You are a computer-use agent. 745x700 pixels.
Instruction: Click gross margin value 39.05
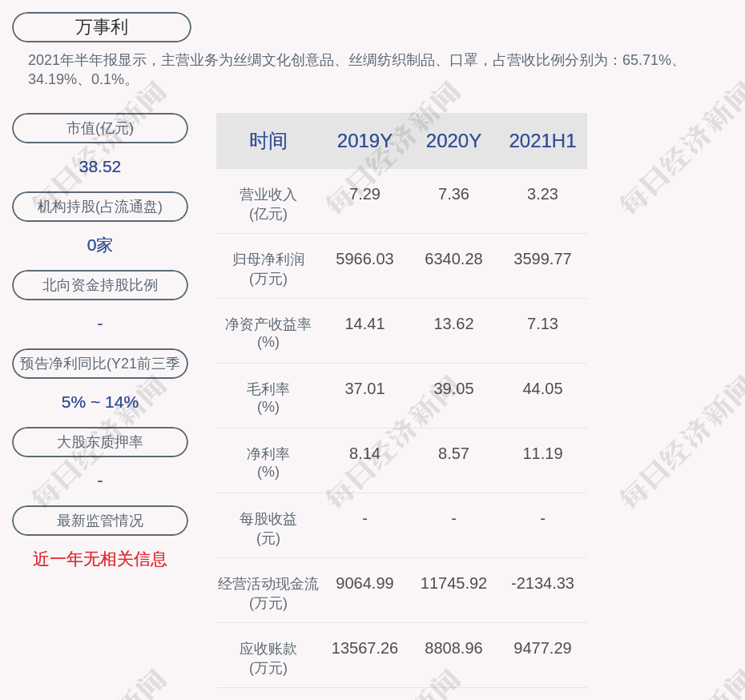[x=453, y=388]
